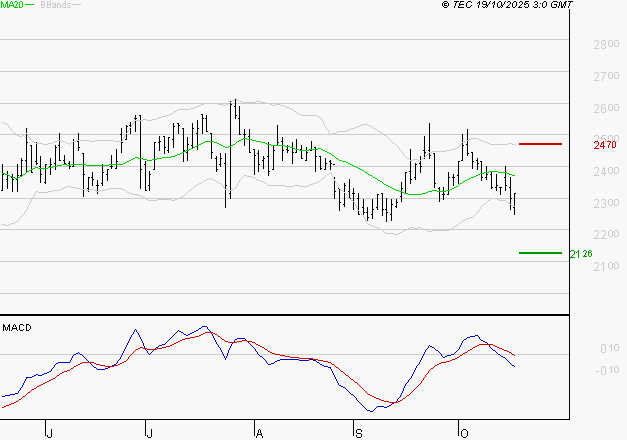Click the MACD panel label

(x=17, y=328)
